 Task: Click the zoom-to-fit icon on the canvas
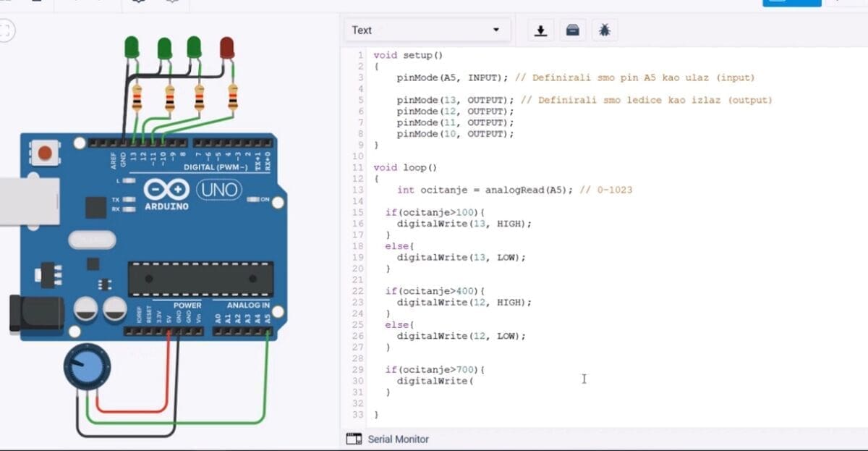(x=7, y=30)
